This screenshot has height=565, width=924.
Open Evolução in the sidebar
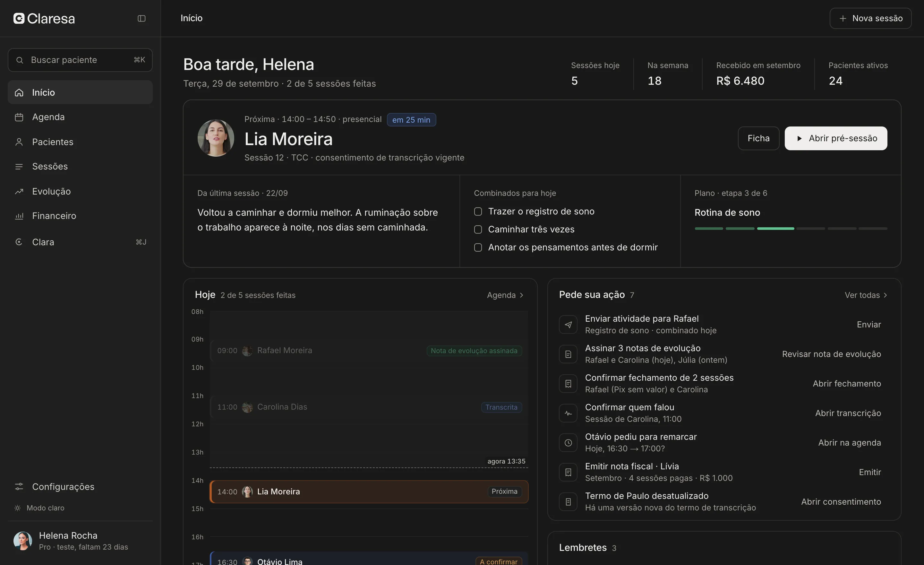80,191
